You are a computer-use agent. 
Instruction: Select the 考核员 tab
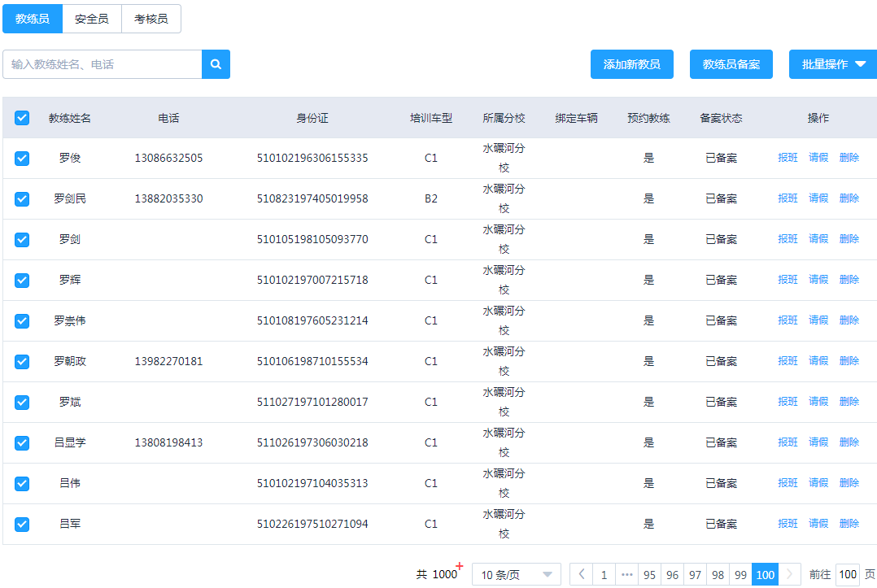coord(151,18)
